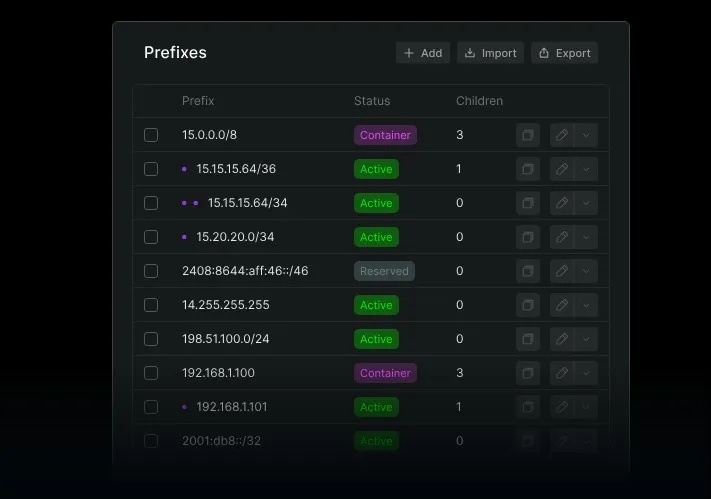Copy the 2408:8644:aff:46::/46 prefix
The width and height of the screenshot is (711, 499).
[528, 271]
